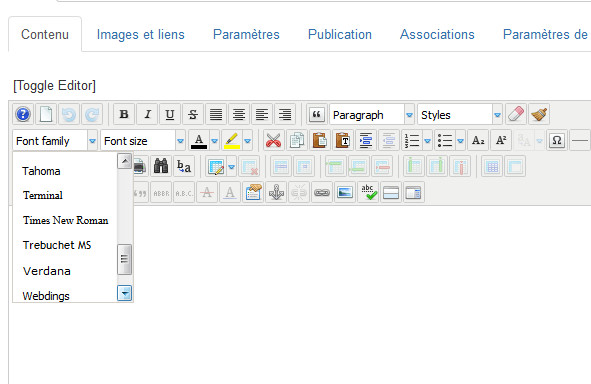Click the find and replace icon
Image resolution: width=591 pixels, height=384 pixels.
click(x=184, y=166)
